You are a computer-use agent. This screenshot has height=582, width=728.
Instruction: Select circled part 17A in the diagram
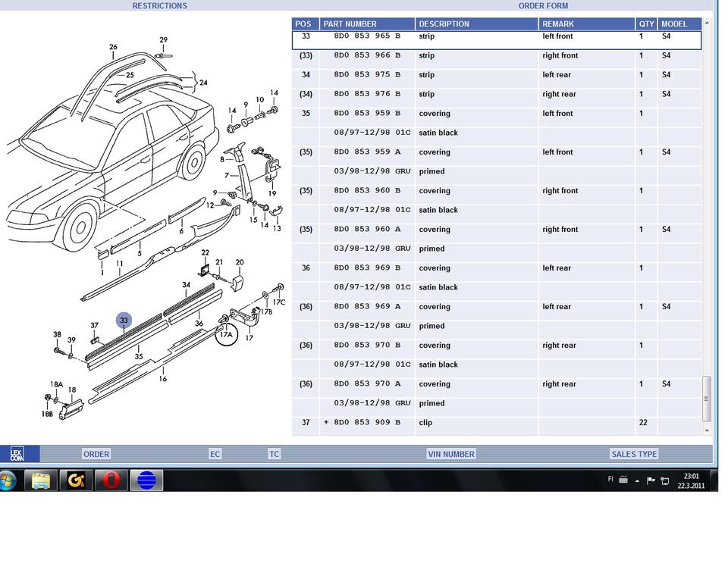[226, 333]
